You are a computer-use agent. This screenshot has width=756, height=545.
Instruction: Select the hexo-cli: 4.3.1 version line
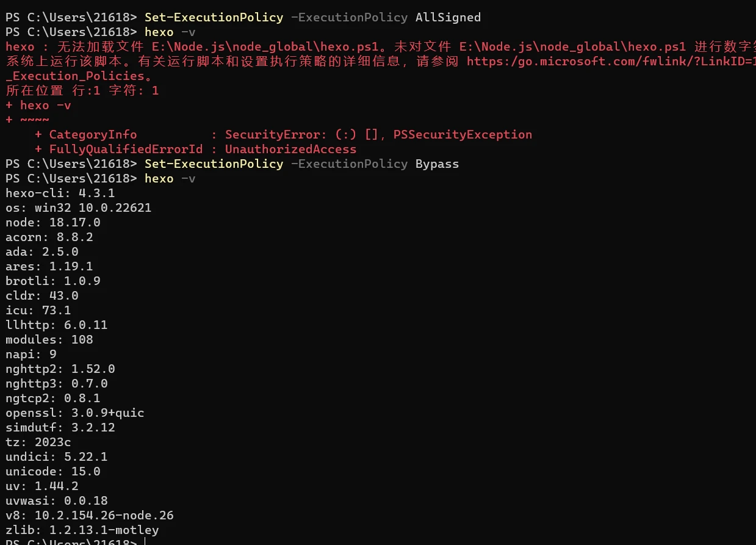coord(60,193)
